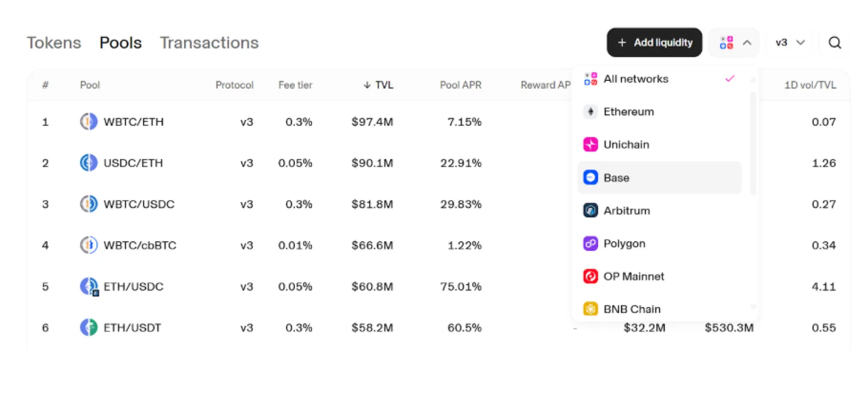Select Polygon network option
Viewport: 868px width, 393px height.
(x=659, y=243)
